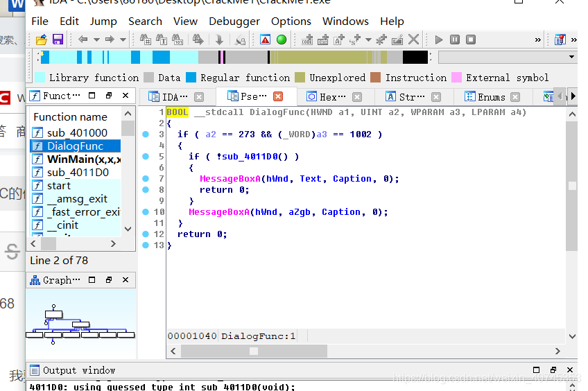Click the open file folder icon
The width and height of the screenshot is (588, 391).
(x=41, y=40)
